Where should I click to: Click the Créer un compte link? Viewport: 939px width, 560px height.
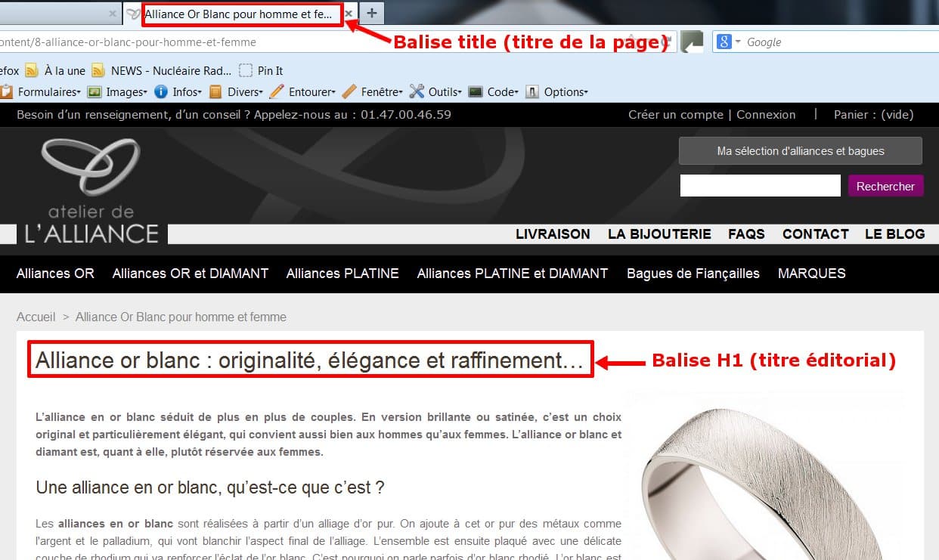click(675, 115)
